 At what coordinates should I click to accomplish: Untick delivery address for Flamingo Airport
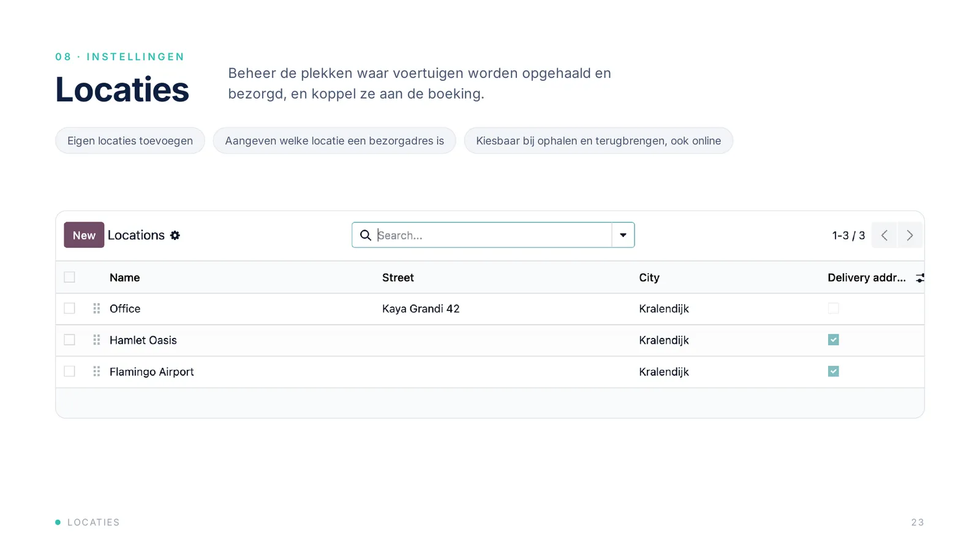[833, 372]
